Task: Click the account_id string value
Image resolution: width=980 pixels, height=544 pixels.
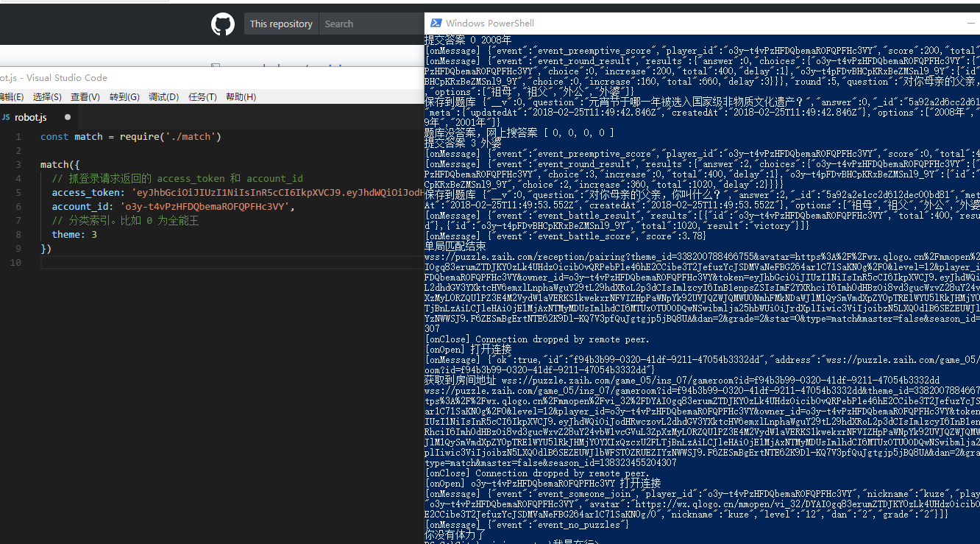Action: pyautogui.click(x=204, y=207)
